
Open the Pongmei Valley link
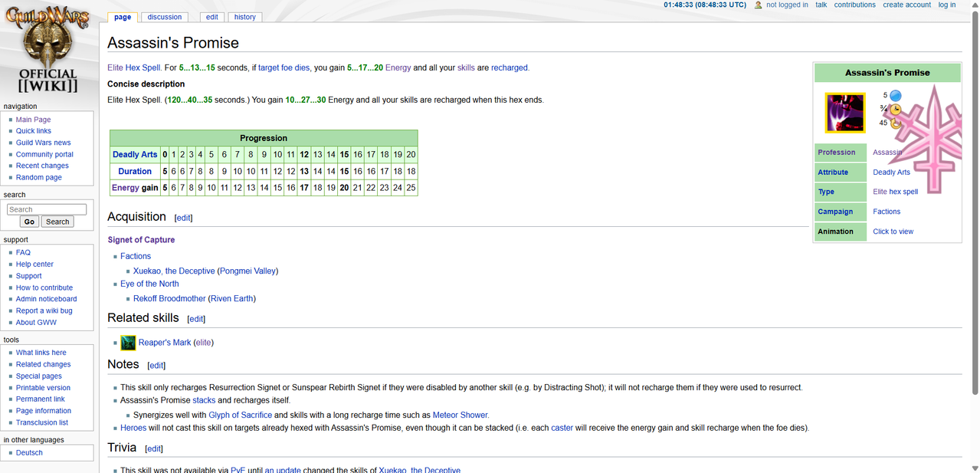(x=247, y=271)
